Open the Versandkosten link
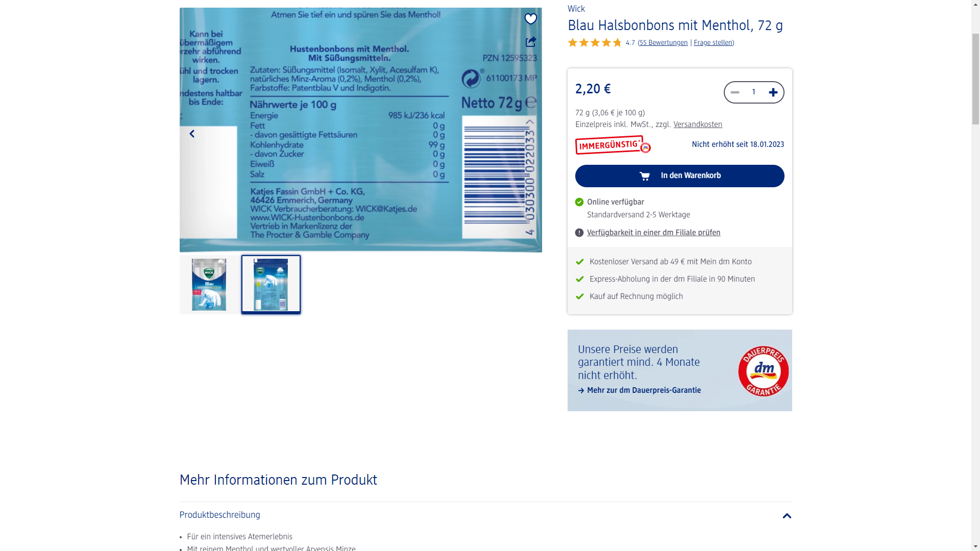 [698, 124]
